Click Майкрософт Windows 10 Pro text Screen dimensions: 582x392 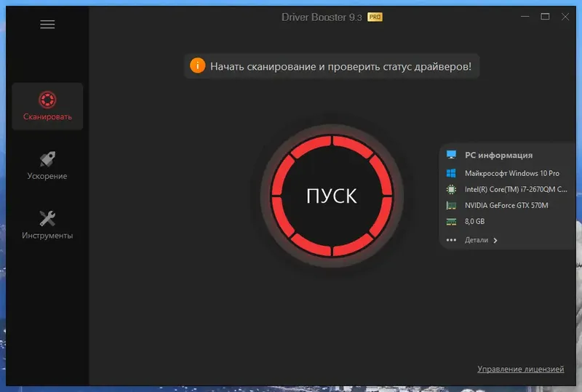pos(512,173)
